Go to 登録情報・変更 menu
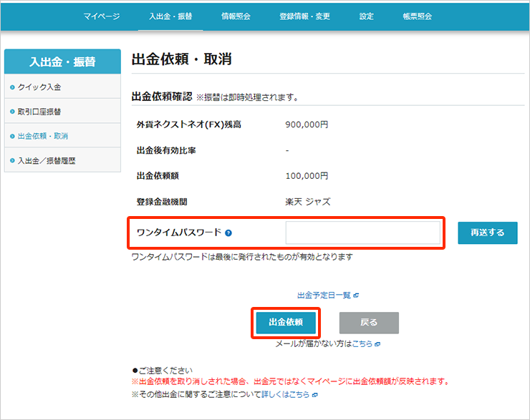530x420 pixels. [304, 16]
